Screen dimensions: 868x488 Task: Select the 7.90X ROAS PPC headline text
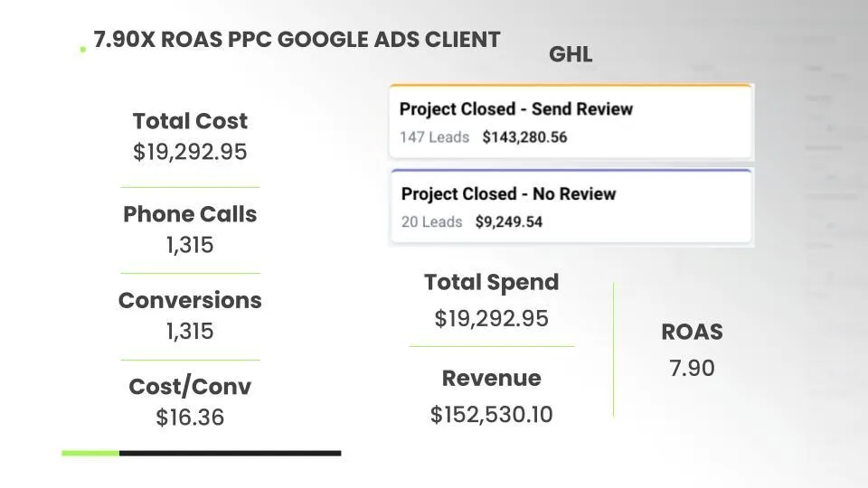(297, 40)
